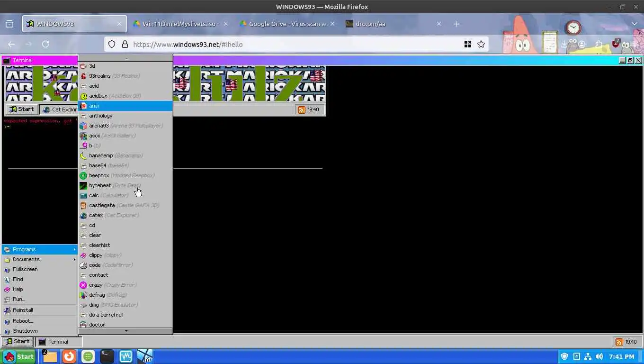Click the volume icon in system tray
The width and height of the screenshot is (644, 364).
pos(599,356)
